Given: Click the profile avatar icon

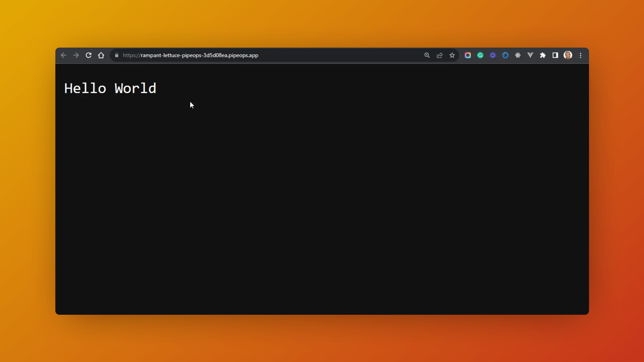Looking at the screenshot, I should pos(568,55).
